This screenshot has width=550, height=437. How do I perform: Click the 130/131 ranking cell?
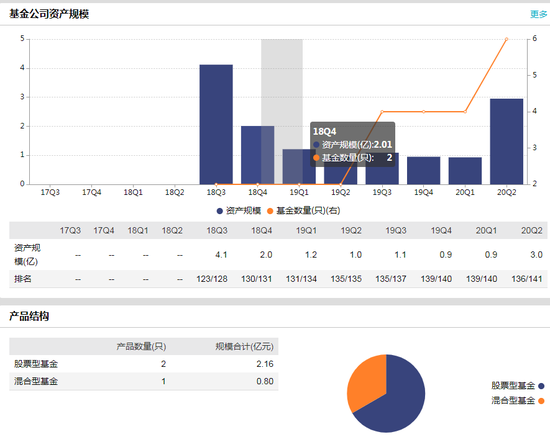tap(256, 279)
